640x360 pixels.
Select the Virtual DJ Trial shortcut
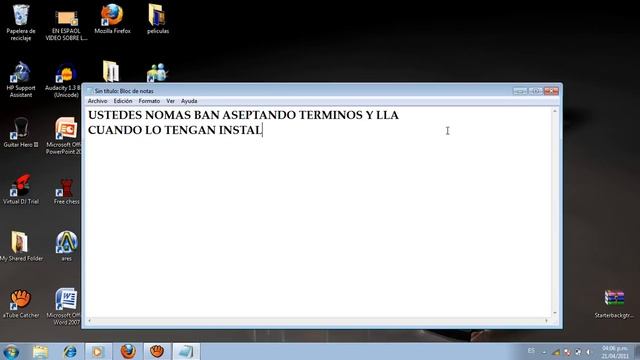coord(21,189)
